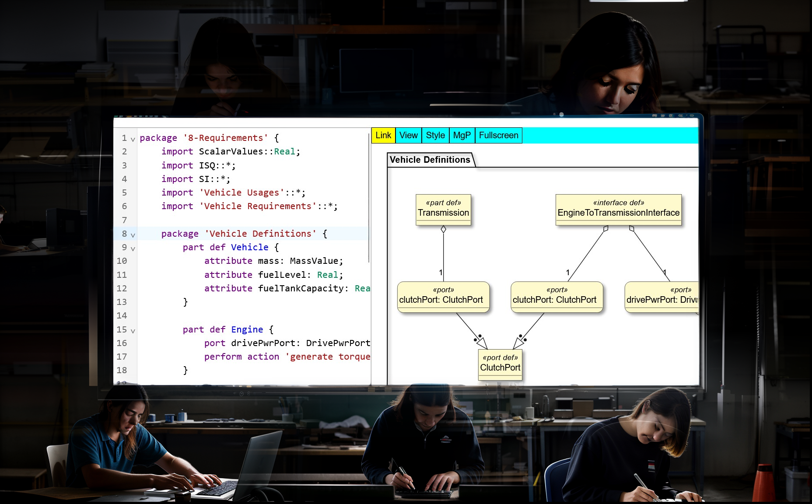Collapse the 'Vehicle Definitions' package fold on line 8
This screenshot has height=504, width=812.
pos(133,235)
